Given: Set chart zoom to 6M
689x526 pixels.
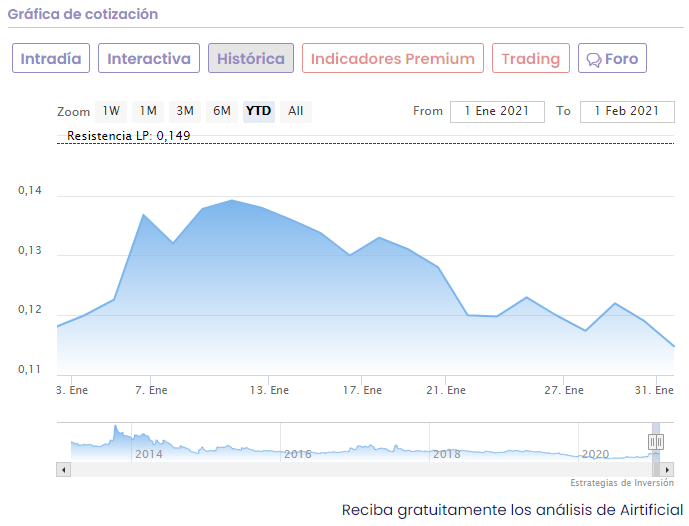Looking at the screenshot, I should (222, 111).
